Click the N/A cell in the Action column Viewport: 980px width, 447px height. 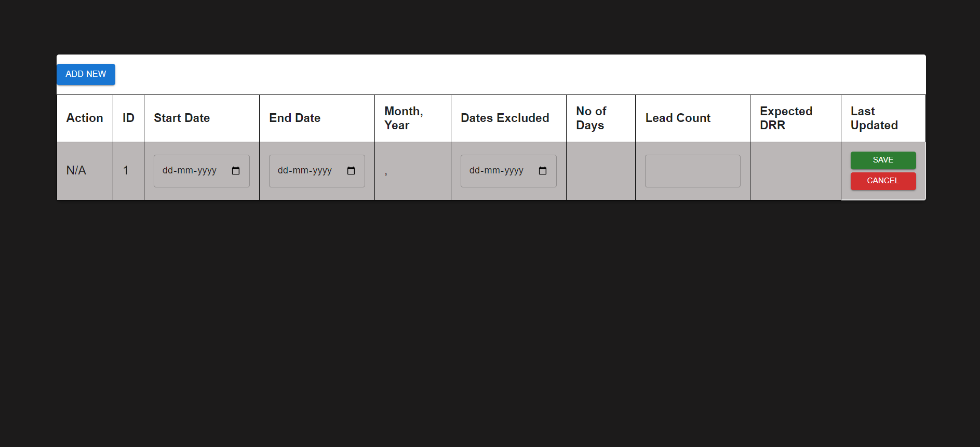(x=76, y=170)
